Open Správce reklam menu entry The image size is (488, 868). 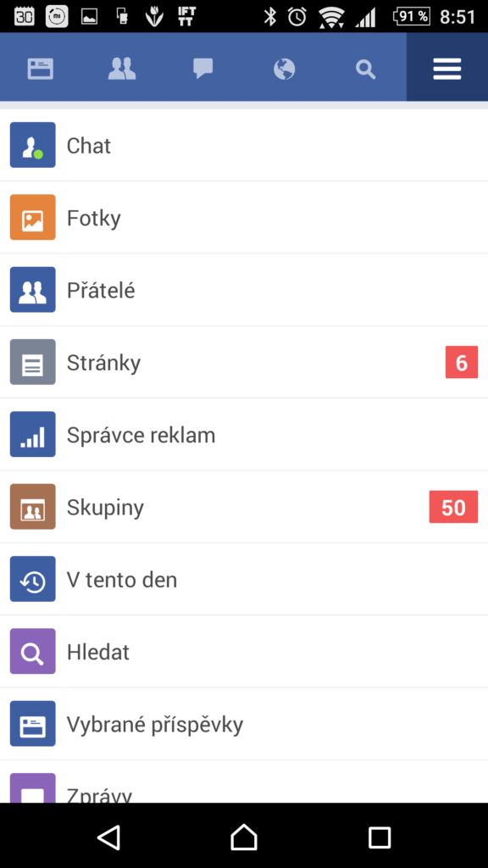pos(244,435)
